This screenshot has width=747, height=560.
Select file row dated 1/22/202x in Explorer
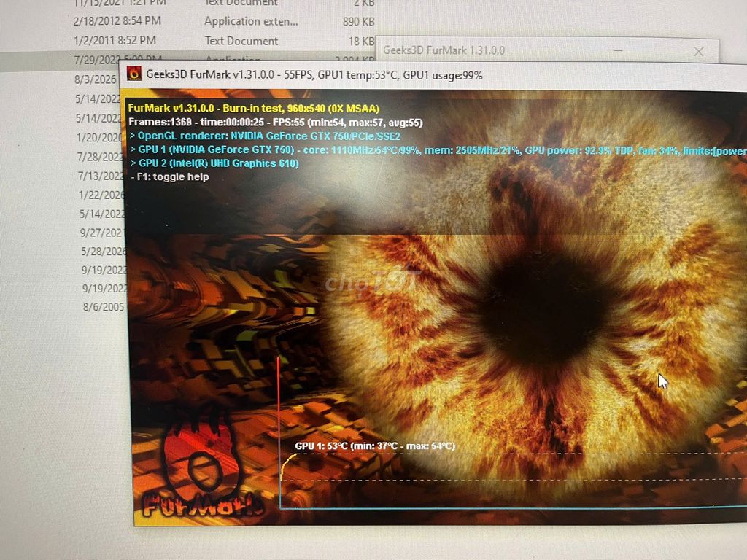coord(101,195)
